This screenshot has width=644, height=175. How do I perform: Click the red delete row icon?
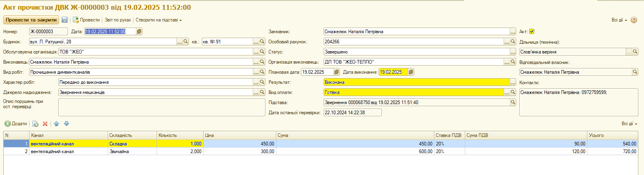[45, 124]
